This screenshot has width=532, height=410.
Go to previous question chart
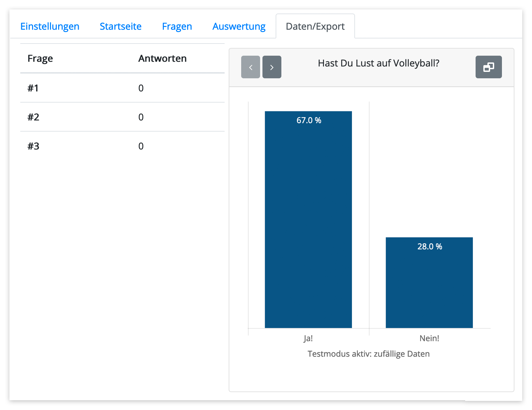tap(250, 67)
